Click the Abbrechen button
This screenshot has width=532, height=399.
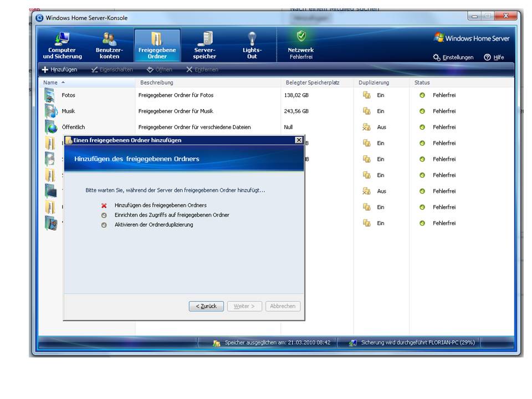tap(283, 306)
